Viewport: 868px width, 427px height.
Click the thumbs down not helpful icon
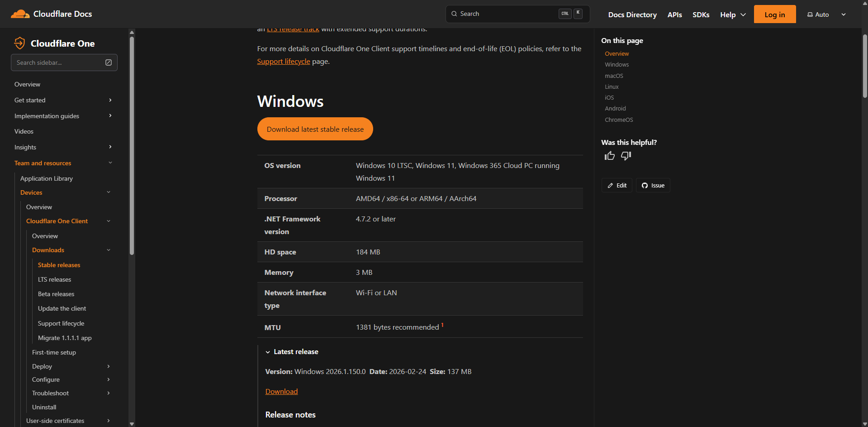[626, 156]
